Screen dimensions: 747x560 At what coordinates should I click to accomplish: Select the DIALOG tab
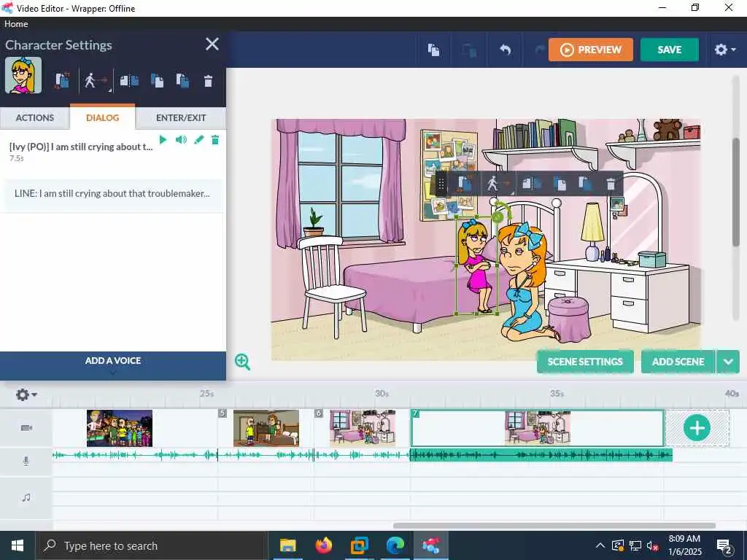[x=102, y=117]
